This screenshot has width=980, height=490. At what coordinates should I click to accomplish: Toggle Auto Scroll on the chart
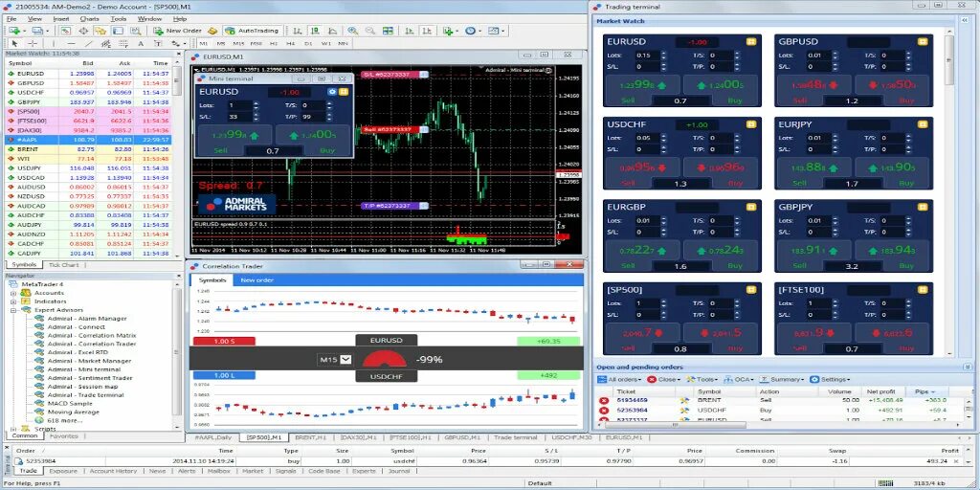coord(410,31)
